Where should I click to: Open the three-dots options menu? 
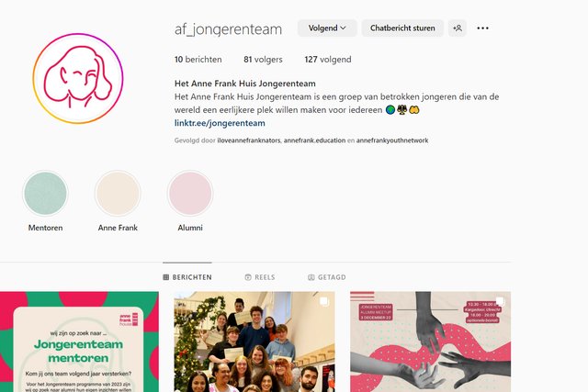pos(482,28)
